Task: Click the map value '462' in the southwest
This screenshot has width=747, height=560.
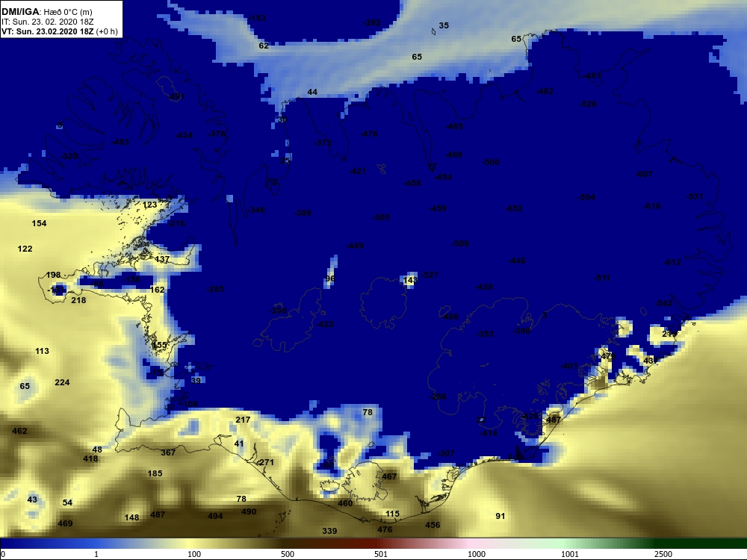Action: pyautogui.click(x=19, y=431)
